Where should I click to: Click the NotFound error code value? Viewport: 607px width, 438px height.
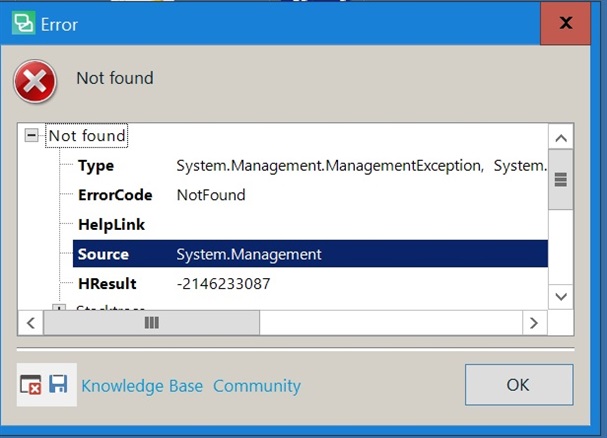click(x=211, y=195)
